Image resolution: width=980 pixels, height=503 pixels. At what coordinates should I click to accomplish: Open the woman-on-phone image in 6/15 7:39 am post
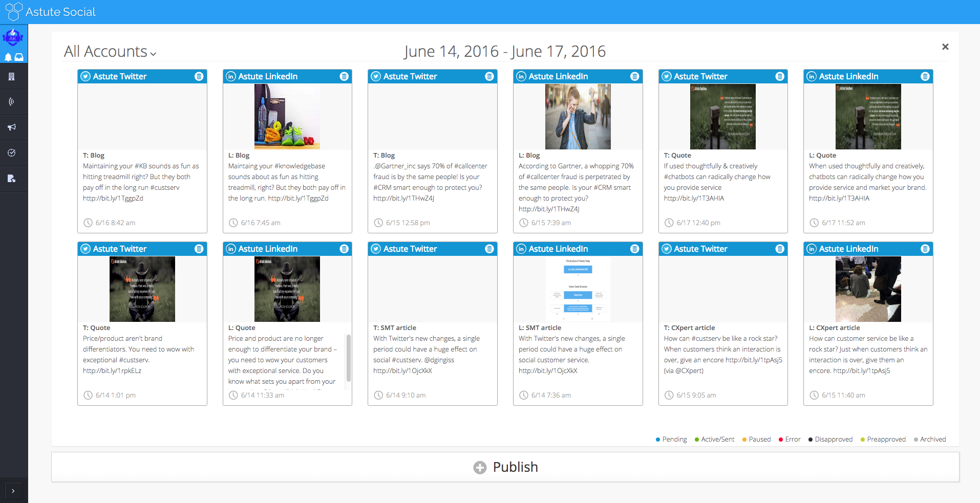(x=578, y=117)
